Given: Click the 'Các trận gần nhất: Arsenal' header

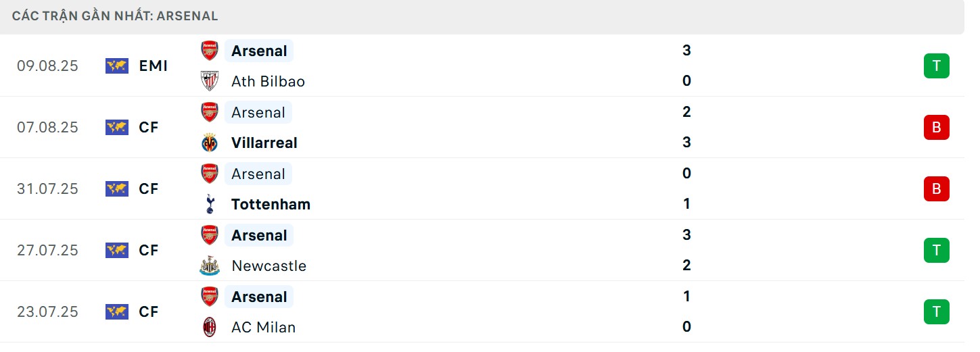Looking at the screenshot, I should (x=115, y=16).
